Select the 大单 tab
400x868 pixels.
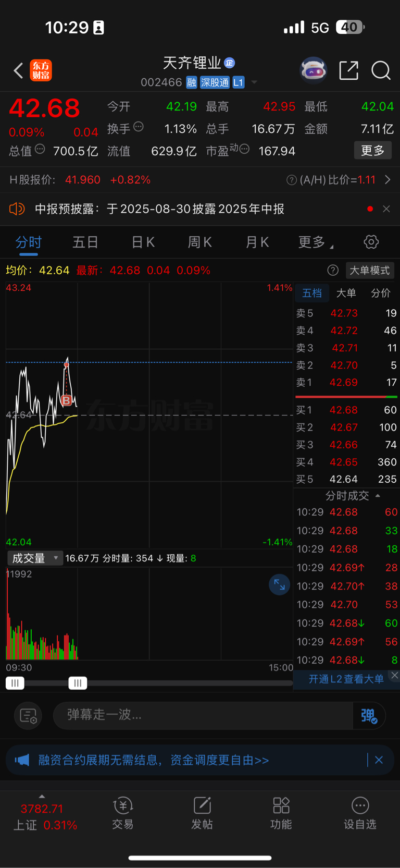tap(346, 293)
